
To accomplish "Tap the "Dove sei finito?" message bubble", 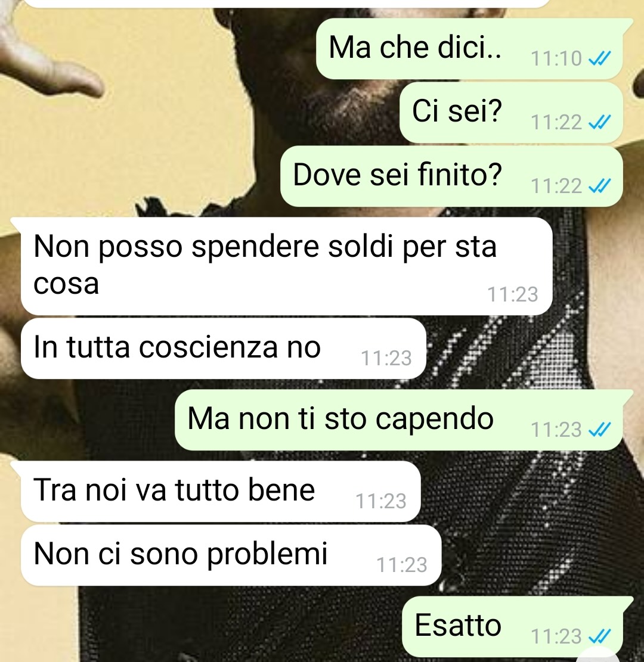I will [452, 176].
